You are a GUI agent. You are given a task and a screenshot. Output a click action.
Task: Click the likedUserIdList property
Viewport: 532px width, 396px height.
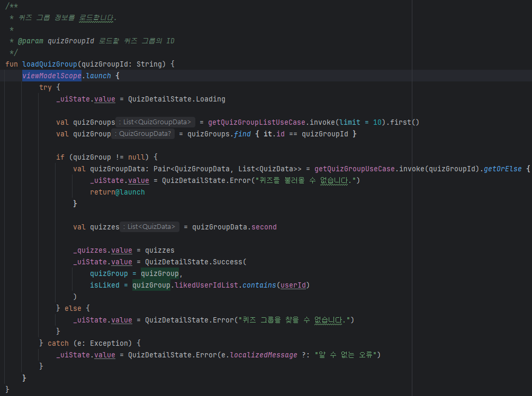206,285
